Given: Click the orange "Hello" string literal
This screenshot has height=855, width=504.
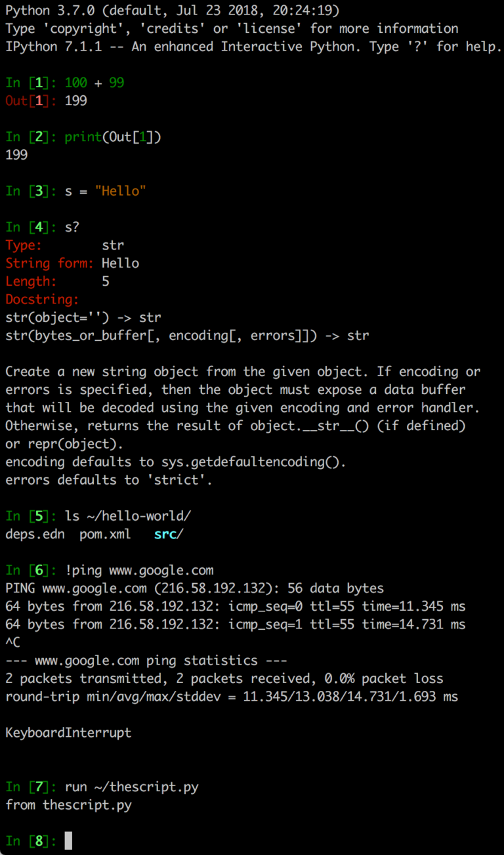Looking at the screenshot, I should [x=120, y=191].
